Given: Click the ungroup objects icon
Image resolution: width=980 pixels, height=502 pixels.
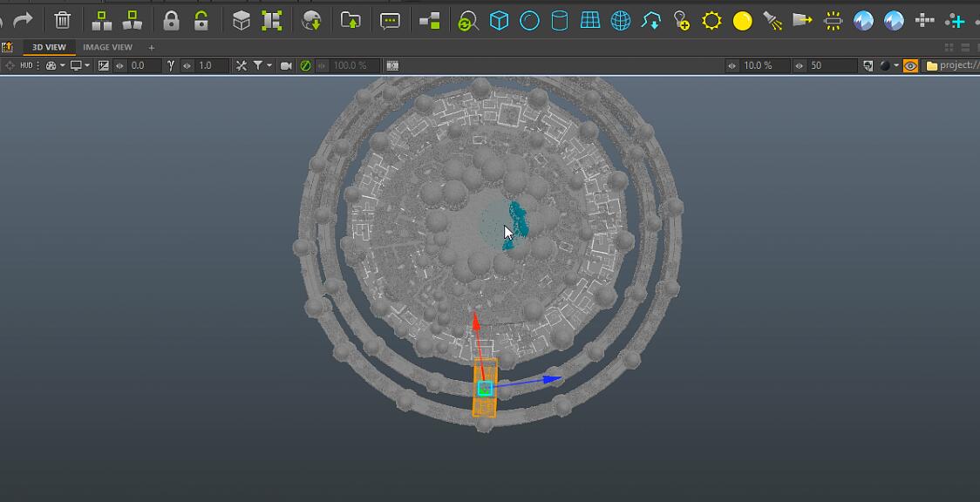Looking at the screenshot, I should pyautogui.click(x=132, y=20).
